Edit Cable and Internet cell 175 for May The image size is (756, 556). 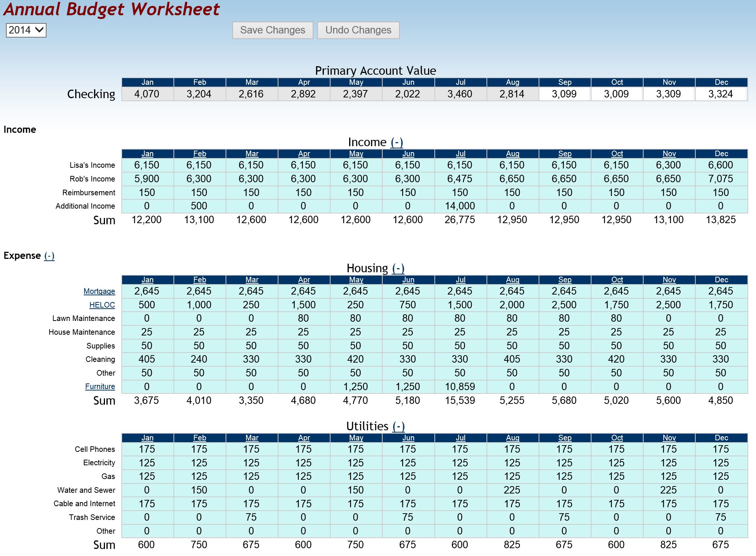click(x=356, y=504)
